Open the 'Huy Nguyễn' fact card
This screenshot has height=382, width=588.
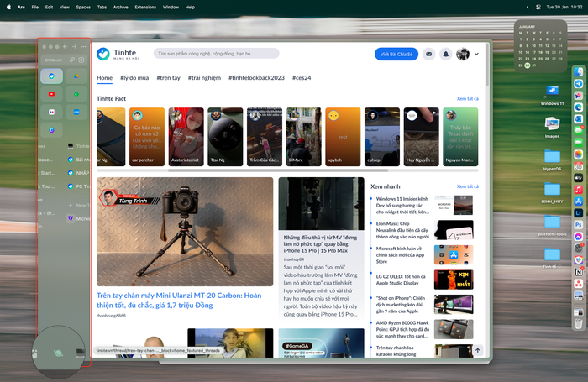(x=421, y=137)
